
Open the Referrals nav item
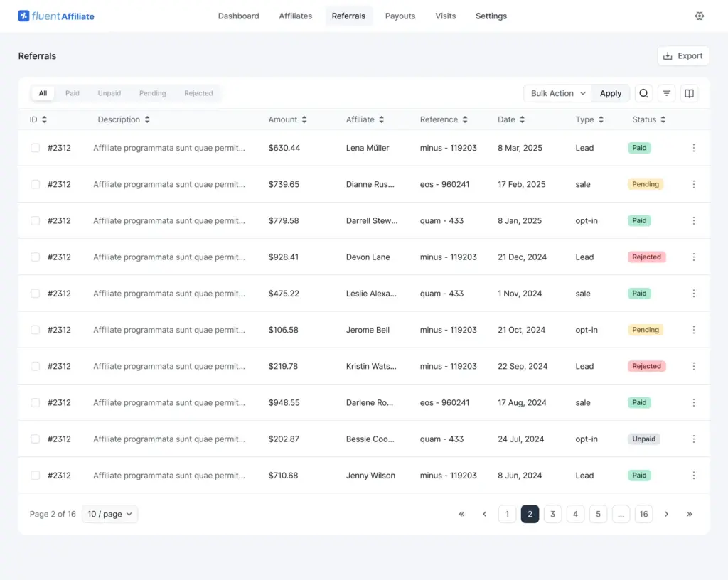pos(348,16)
